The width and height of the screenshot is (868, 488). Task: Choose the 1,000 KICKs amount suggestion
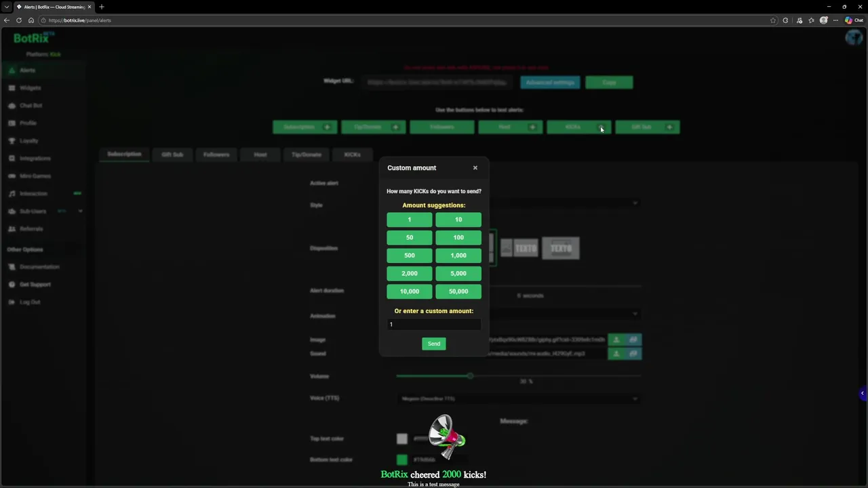pyautogui.click(x=458, y=256)
